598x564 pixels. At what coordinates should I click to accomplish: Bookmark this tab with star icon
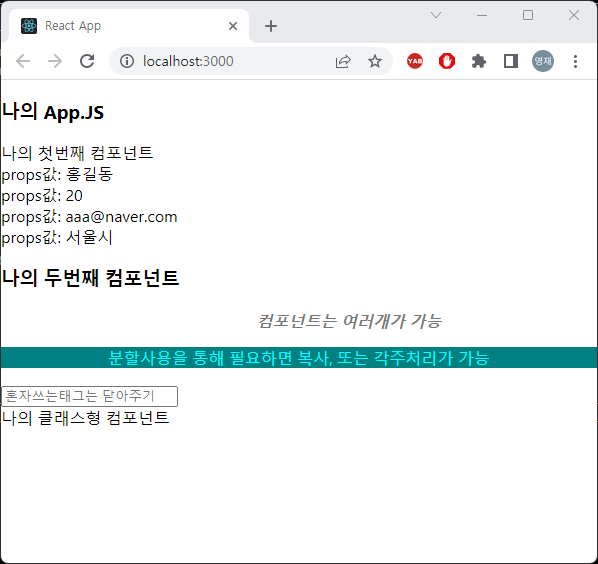tap(375, 61)
